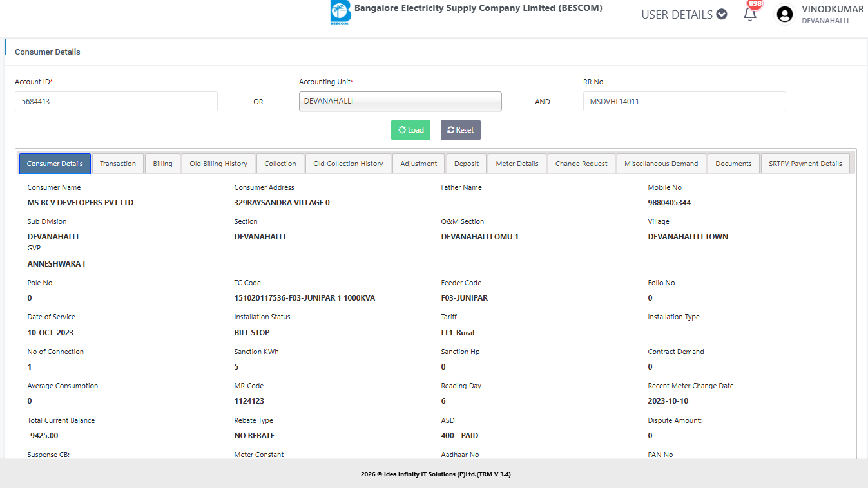Screen dimensions: 868x488
Task: Click the RR No input field
Action: point(684,102)
